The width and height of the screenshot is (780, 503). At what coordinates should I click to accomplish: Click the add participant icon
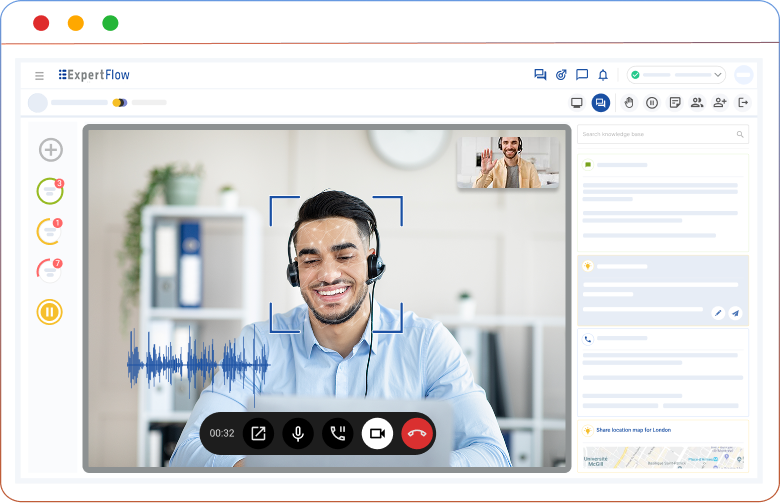pyautogui.click(x=720, y=102)
